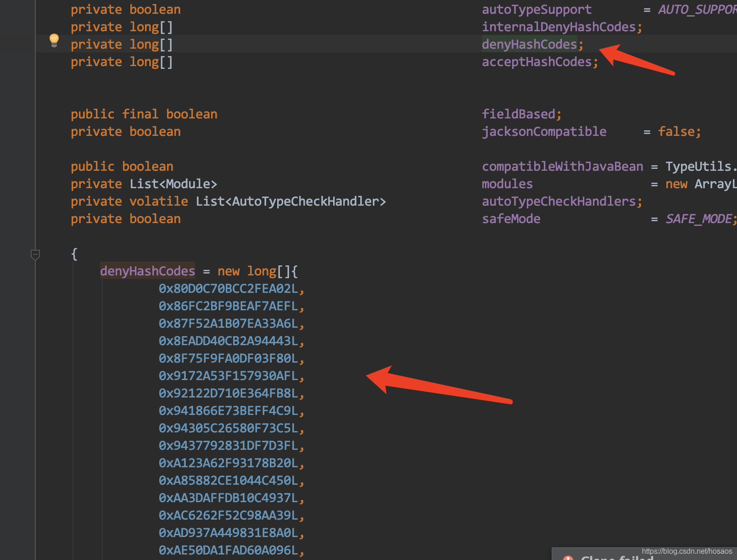Click the fieldBased field name

[x=518, y=114]
